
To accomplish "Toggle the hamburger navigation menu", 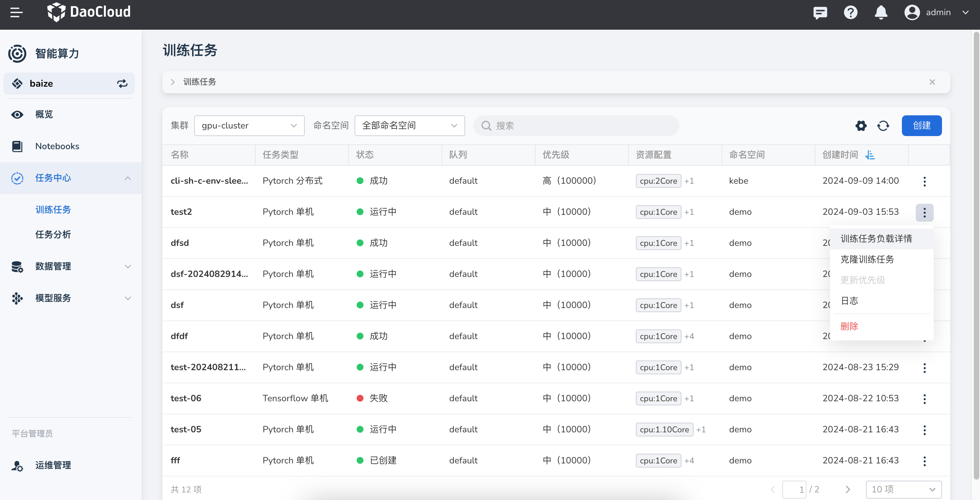I will [16, 12].
